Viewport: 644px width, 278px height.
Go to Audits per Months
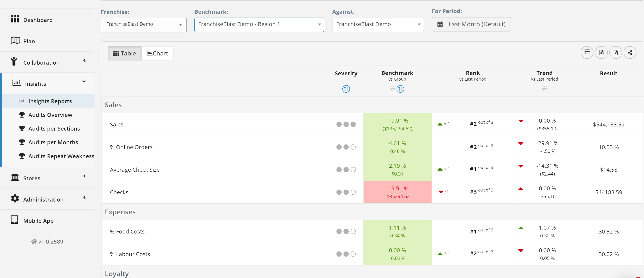click(53, 142)
